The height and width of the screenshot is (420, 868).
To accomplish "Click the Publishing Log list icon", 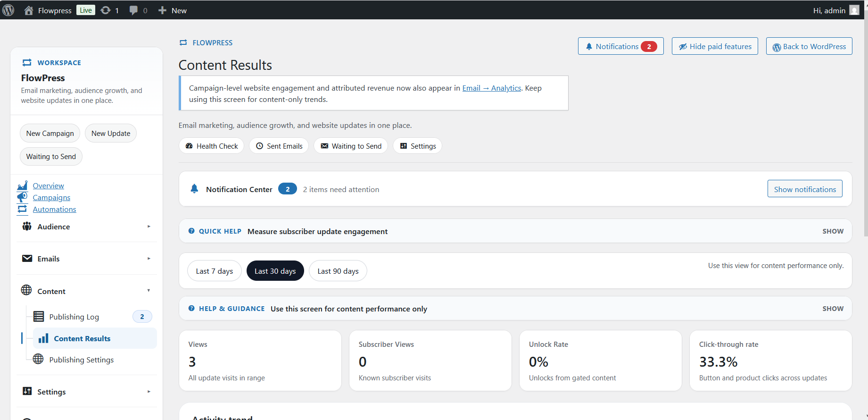I will click(39, 317).
